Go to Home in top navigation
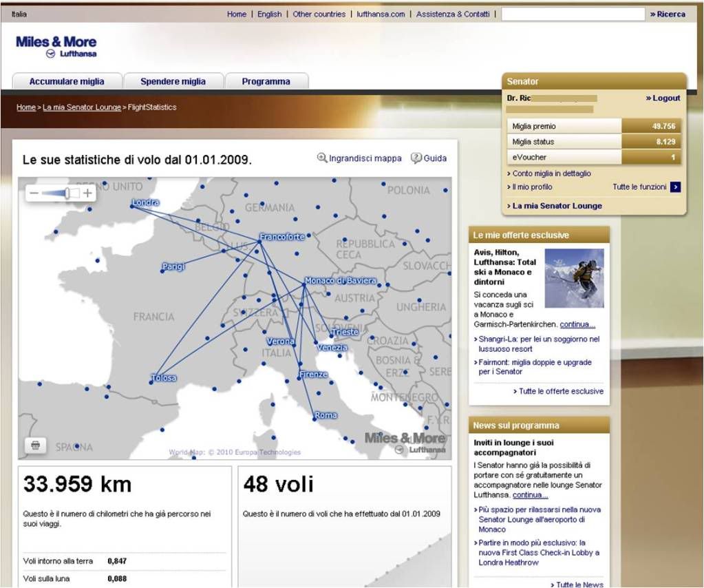 tap(237, 14)
